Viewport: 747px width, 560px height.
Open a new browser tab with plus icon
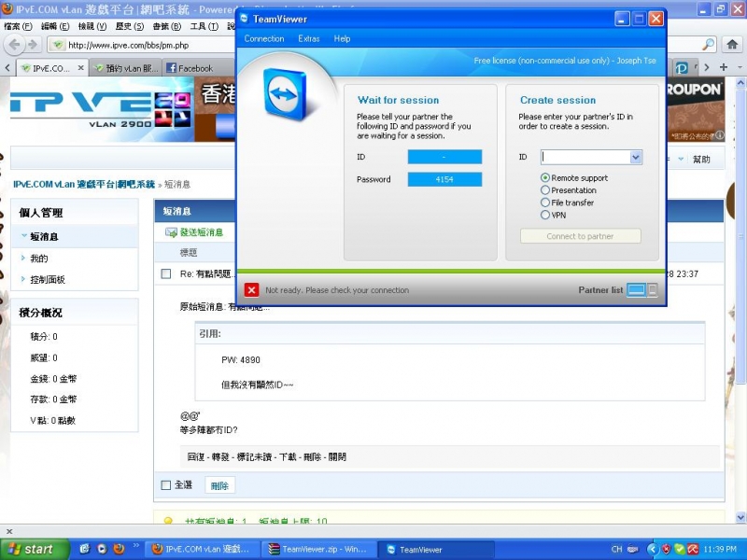point(723,67)
